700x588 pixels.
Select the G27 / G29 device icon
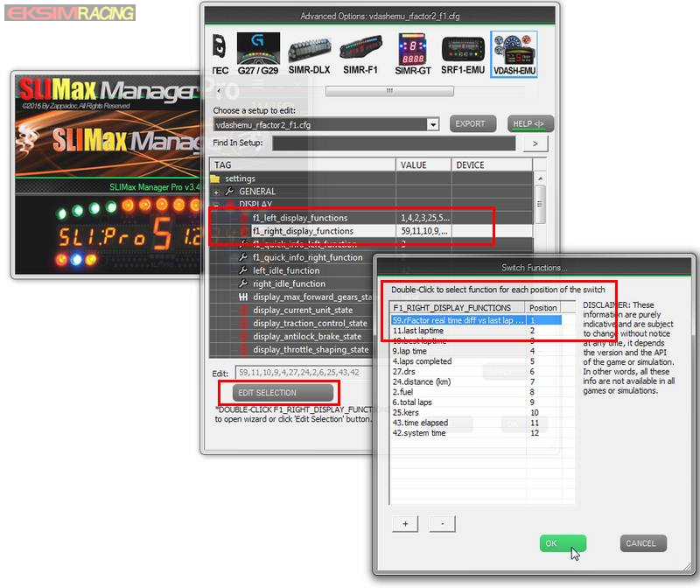click(x=258, y=53)
